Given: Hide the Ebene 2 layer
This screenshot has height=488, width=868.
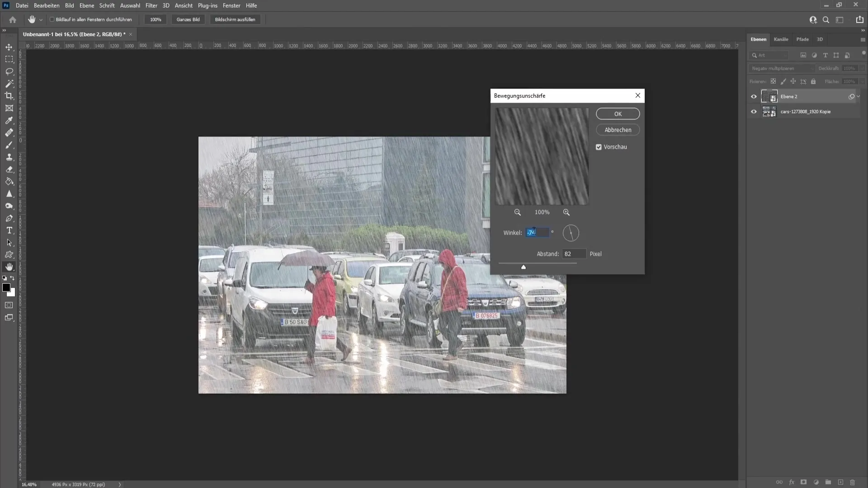Looking at the screenshot, I should pos(754,96).
